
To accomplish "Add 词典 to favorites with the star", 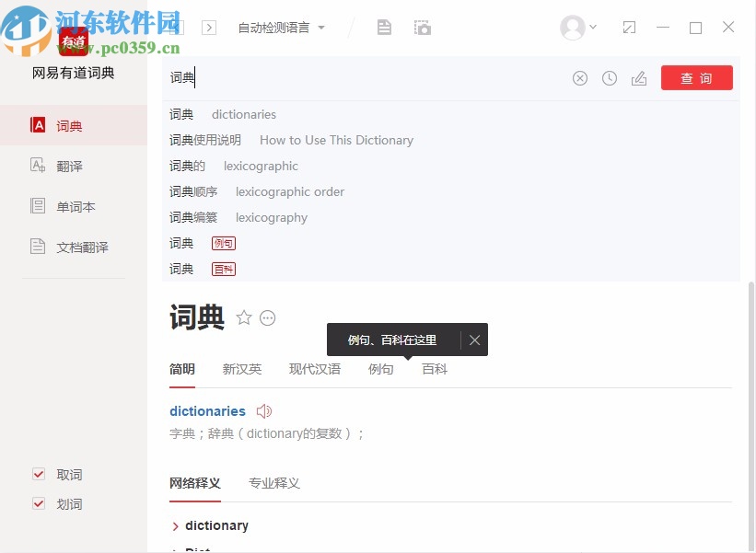I will tap(244, 317).
